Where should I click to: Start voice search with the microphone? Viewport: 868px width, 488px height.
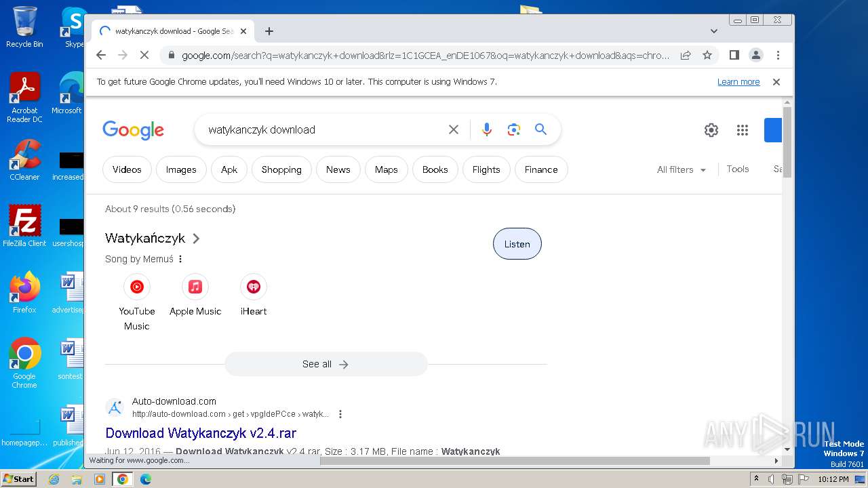(x=486, y=129)
